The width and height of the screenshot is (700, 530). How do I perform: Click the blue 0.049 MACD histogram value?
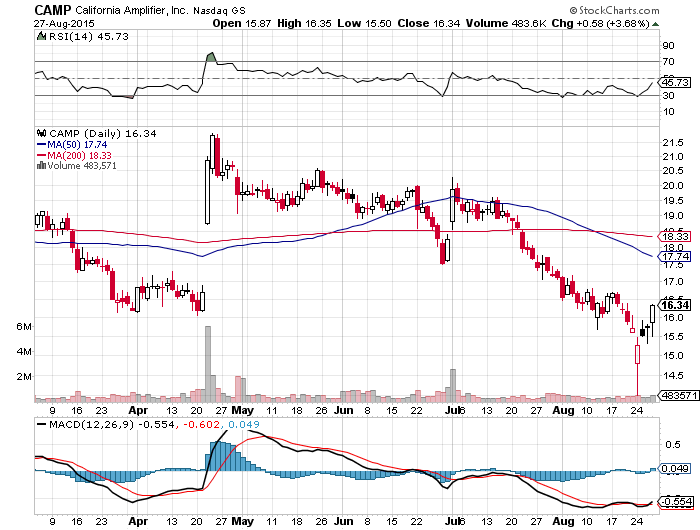(x=243, y=425)
